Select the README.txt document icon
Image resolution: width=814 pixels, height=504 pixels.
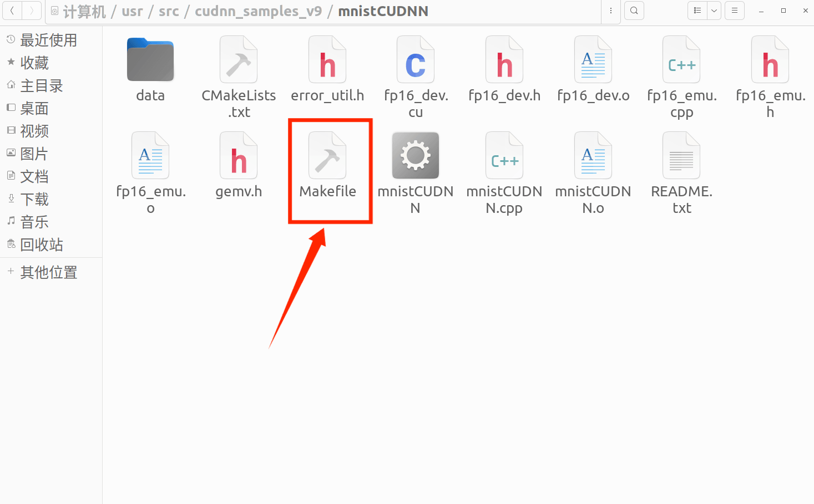681,155
